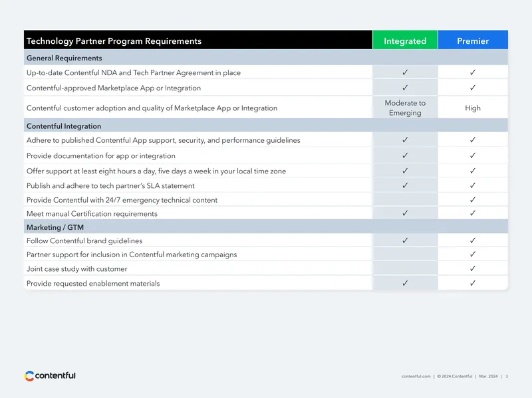The image size is (532, 398).
Task: Select Joint case study with customer text
Action: click(76, 269)
